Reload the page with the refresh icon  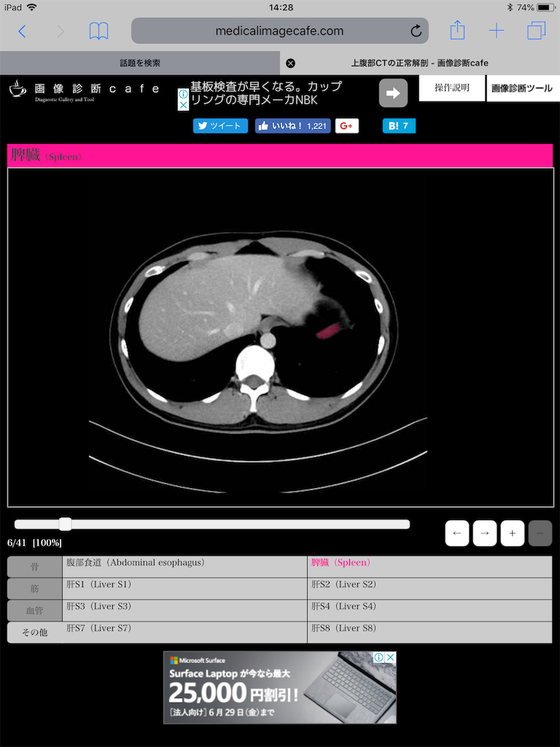point(416,31)
